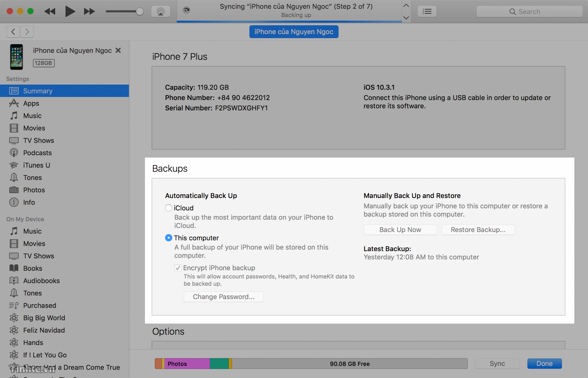Open Tones under Settings
This screenshot has width=588, height=378.
(x=64, y=177)
